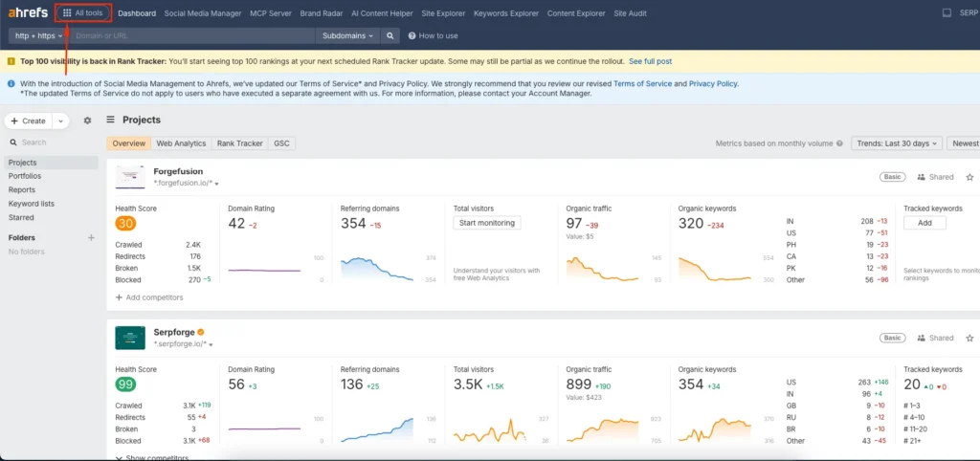Click the magnifier search button in URL bar
980x461 pixels.
click(x=390, y=35)
